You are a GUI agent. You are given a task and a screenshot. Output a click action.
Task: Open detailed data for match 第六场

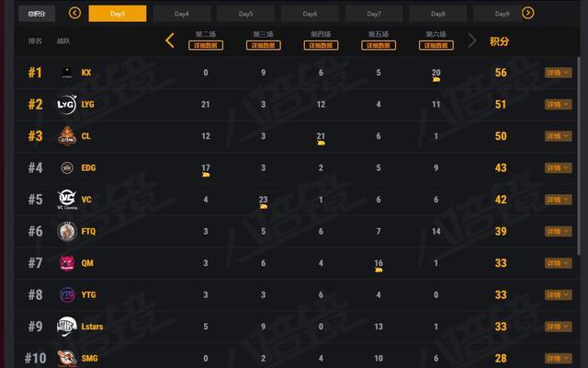[436, 45]
